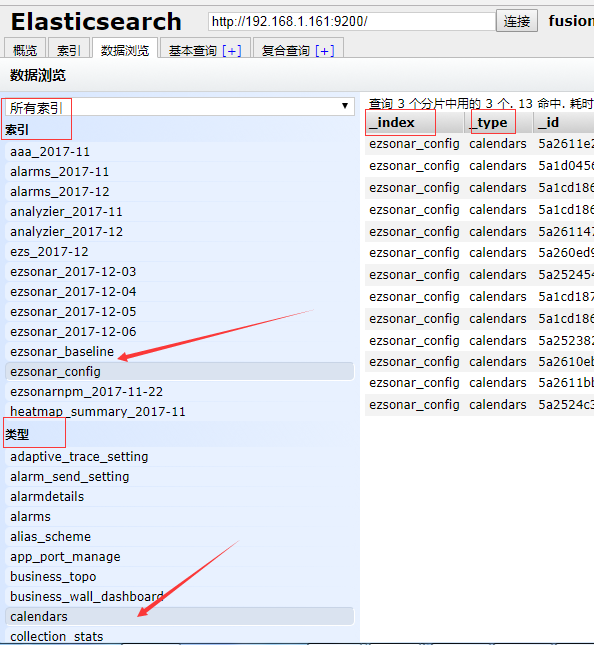Open result row with id 5a2610e
This screenshot has height=645, width=594.
coord(479,362)
